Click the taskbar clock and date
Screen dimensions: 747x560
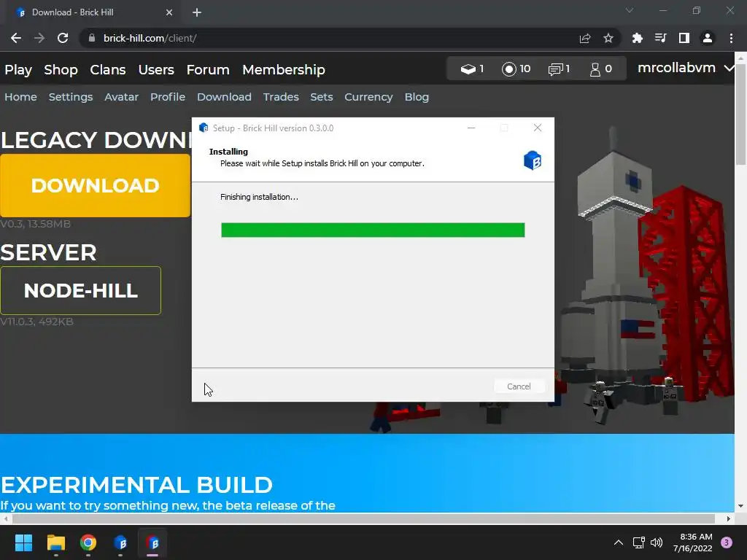(x=693, y=542)
